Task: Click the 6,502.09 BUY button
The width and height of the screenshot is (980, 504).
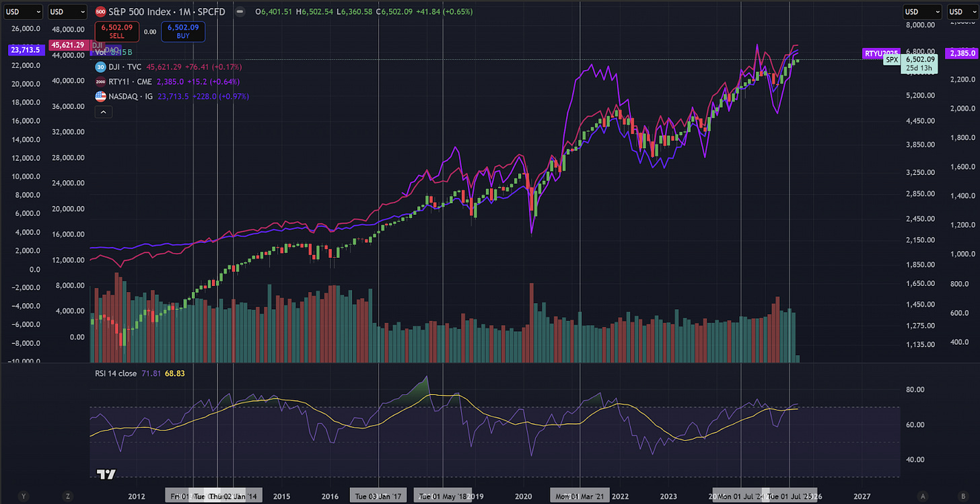Action: [182, 32]
